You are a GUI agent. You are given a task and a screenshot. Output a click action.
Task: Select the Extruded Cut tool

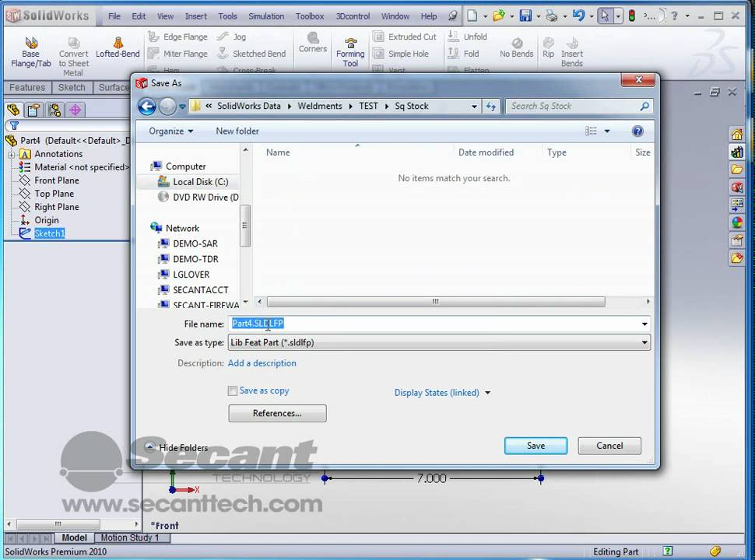tap(405, 37)
